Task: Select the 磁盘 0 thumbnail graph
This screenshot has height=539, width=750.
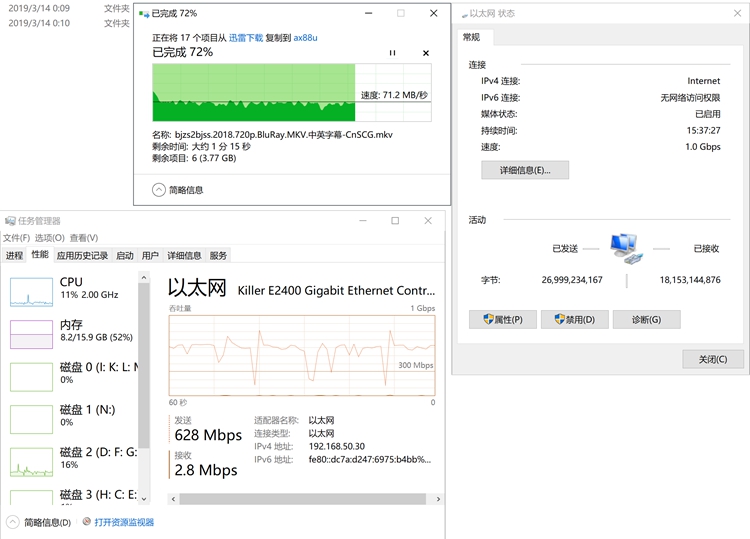Action: click(32, 377)
